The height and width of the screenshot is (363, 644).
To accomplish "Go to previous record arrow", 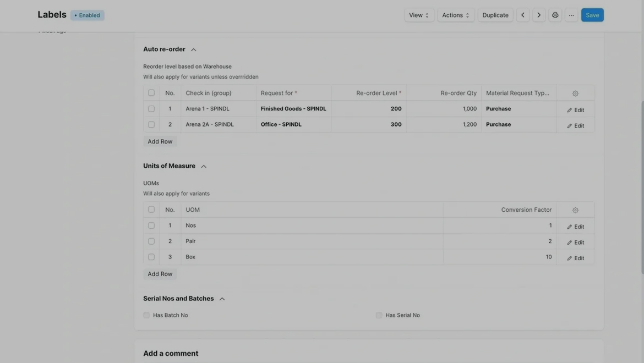I will 522,15.
